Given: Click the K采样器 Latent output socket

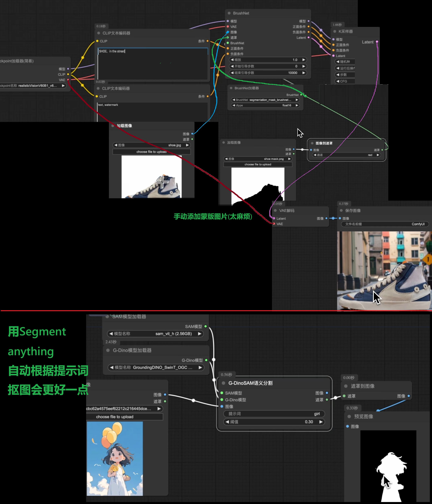Looking at the screenshot, I should [x=377, y=42].
